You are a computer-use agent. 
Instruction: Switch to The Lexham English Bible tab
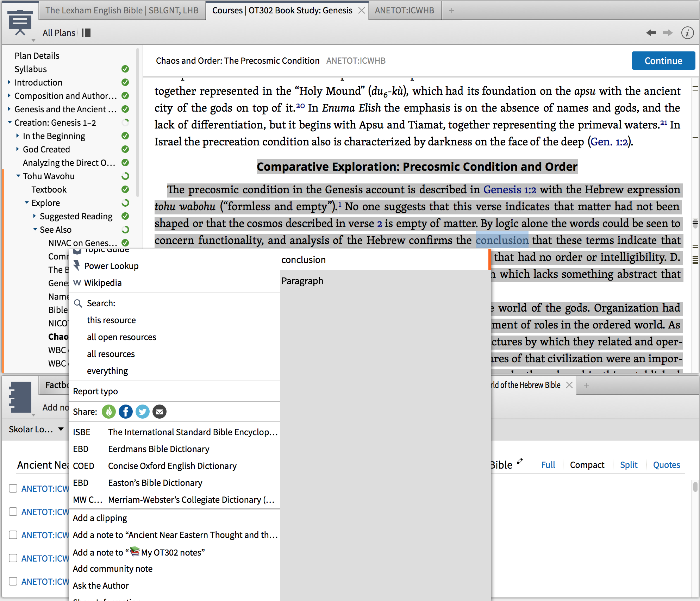tap(122, 11)
